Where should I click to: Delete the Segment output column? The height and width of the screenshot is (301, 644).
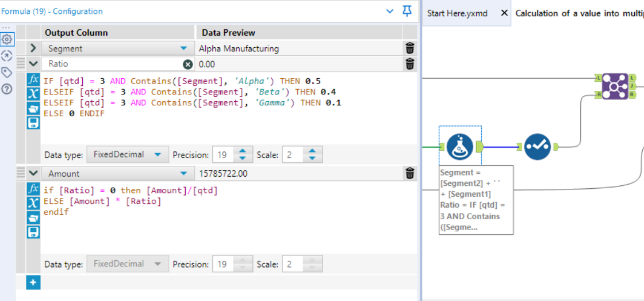(409, 48)
